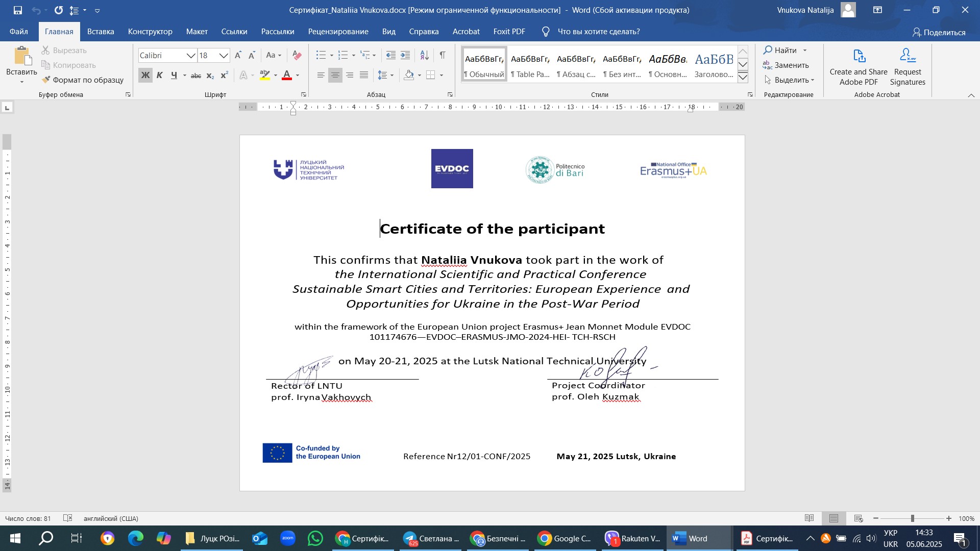This screenshot has width=980, height=551.
Task: Open the Рецензирование ribbon tab
Action: (338, 32)
